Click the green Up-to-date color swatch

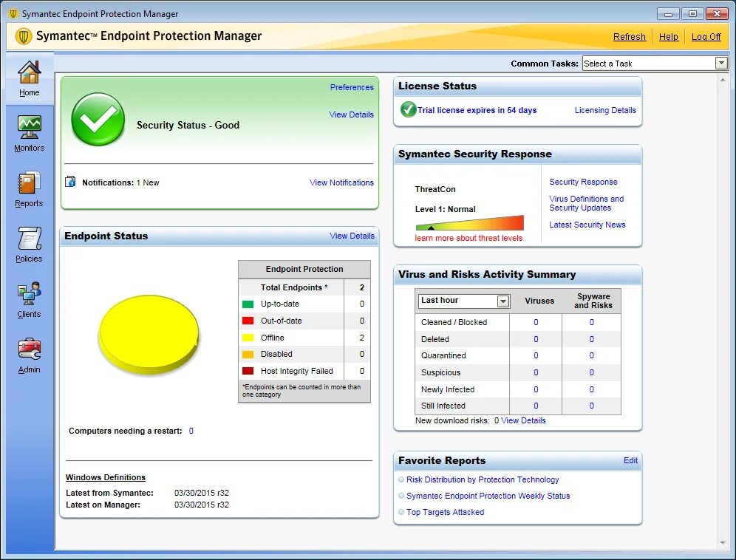click(248, 304)
